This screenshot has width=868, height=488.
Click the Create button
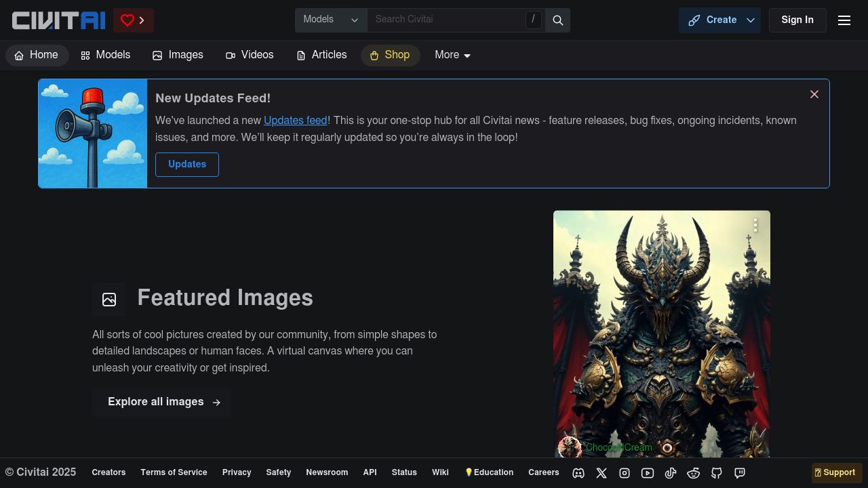(x=712, y=20)
